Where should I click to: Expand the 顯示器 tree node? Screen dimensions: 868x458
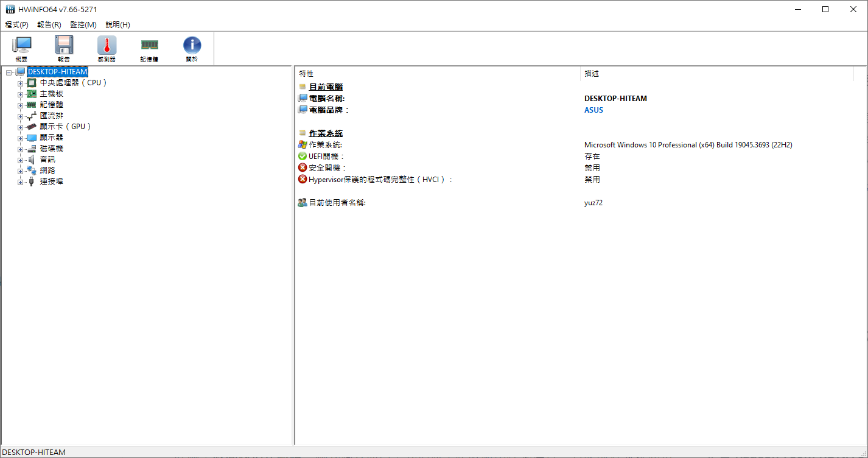pos(21,138)
